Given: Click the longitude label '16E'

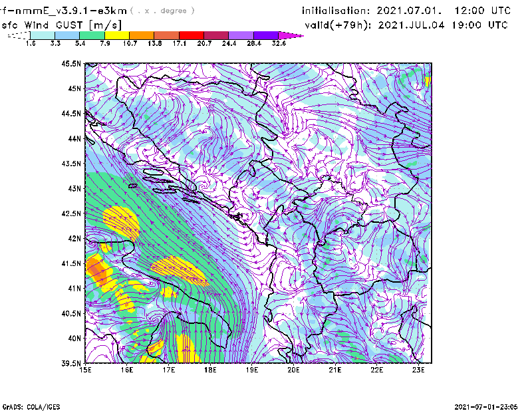Looking at the screenshot, I should 127,370.
